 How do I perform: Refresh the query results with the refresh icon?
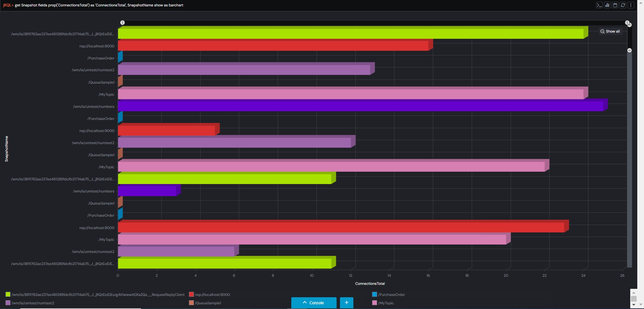click(623, 5)
